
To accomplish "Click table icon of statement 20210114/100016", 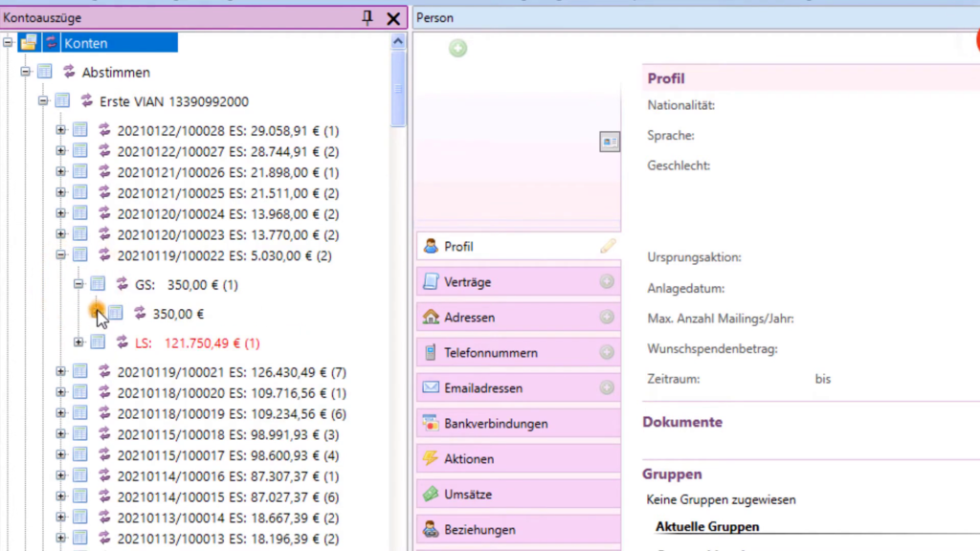I will pyautogui.click(x=80, y=475).
